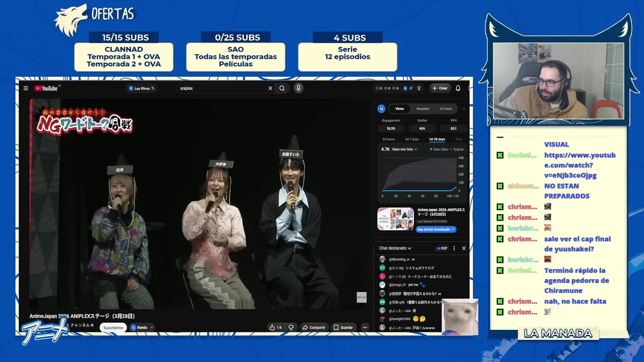
Task: Click the CLANNAD offer card
Action: [124, 57]
